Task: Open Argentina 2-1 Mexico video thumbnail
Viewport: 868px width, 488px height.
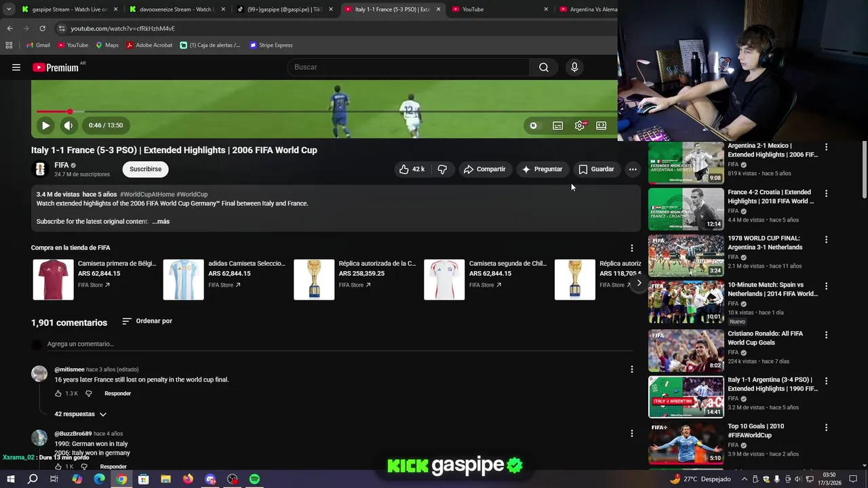Action: pos(686,163)
